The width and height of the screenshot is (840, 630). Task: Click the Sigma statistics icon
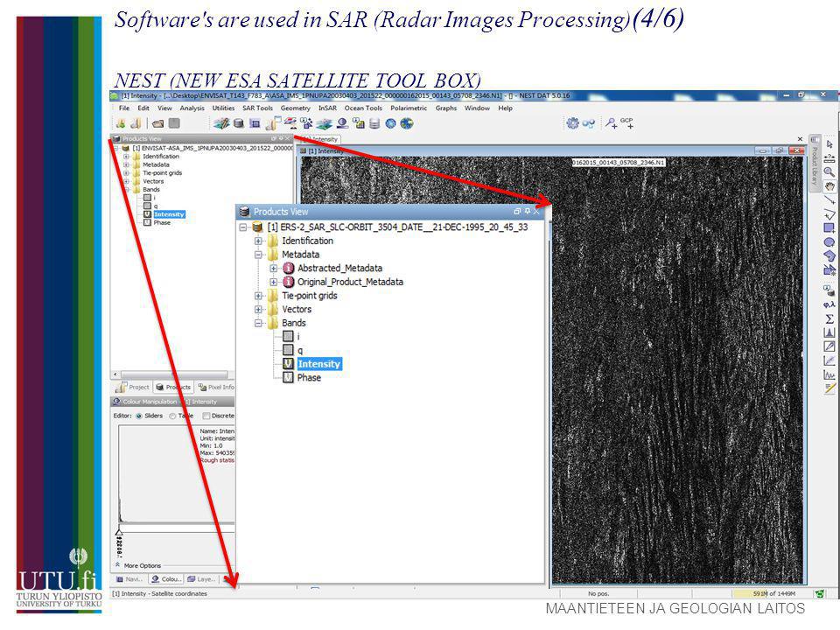[x=829, y=318]
